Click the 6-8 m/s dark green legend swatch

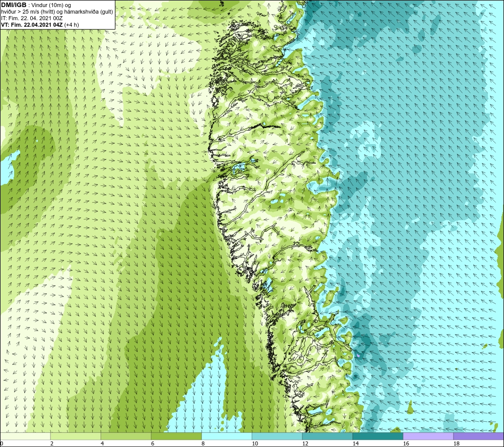[176, 436]
